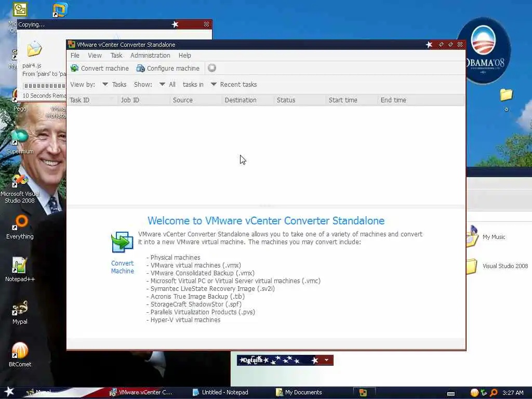Image resolution: width=532 pixels, height=399 pixels.
Task: Sort by Source column header
Action: pos(196,100)
